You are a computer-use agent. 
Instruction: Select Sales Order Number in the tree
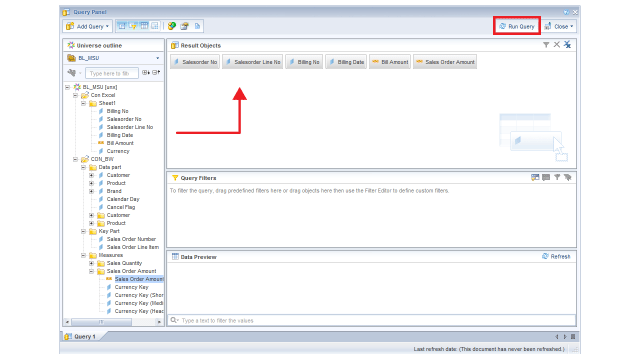tap(131, 239)
